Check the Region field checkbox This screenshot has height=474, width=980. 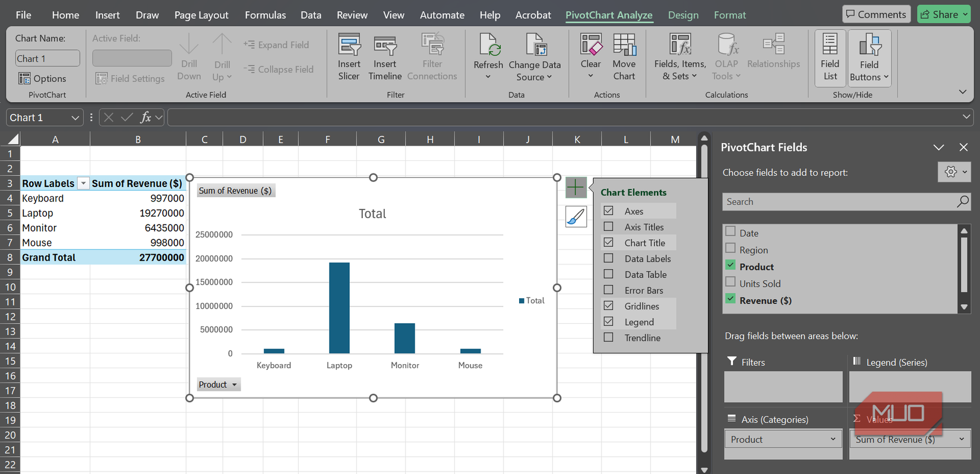pyautogui.click(x=731, y=249)
